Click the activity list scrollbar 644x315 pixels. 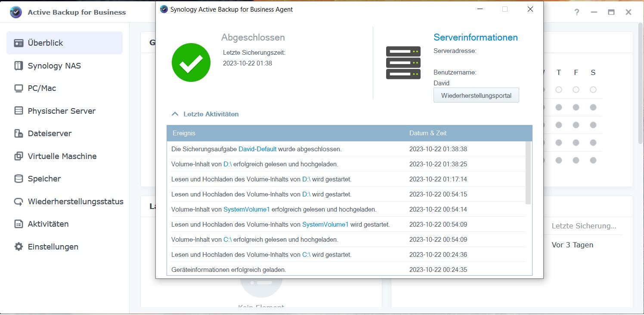pyautogui.click(x=529, y=172)
